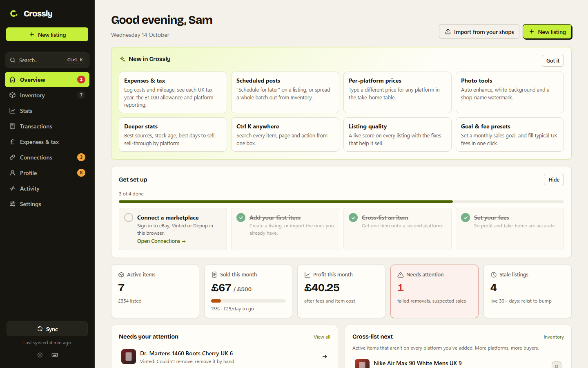Toggle the Add your first item checkmark
Viewport: 588px width, 368px height.
[x=241, y=218]
